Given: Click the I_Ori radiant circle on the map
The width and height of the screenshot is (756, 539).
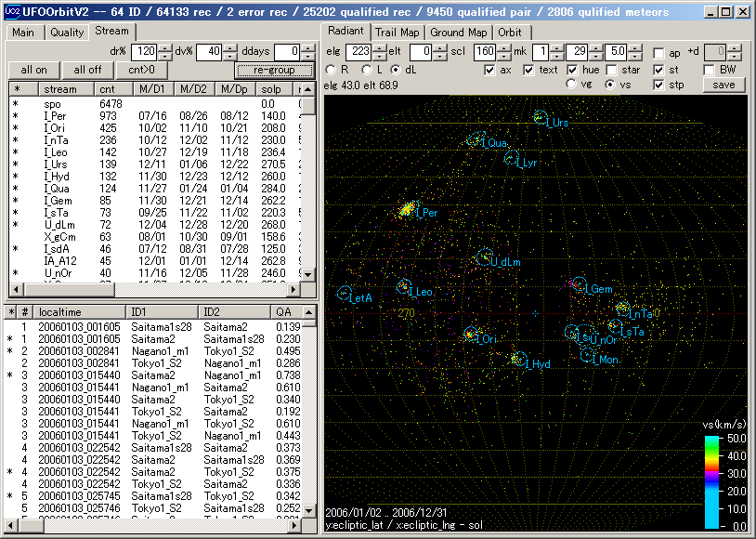Looking at the screenshot, I should 470,335.
